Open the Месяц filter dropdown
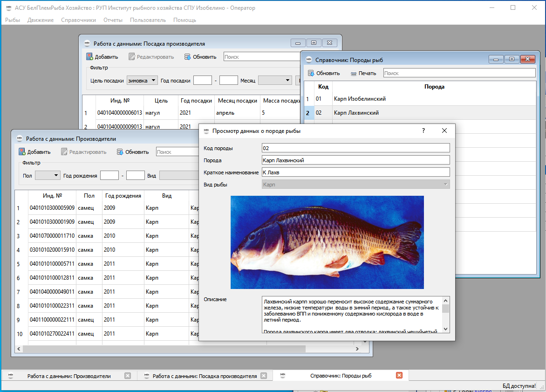Image resolution: width=546 pixels, height=392 pixels. [275, 81]
